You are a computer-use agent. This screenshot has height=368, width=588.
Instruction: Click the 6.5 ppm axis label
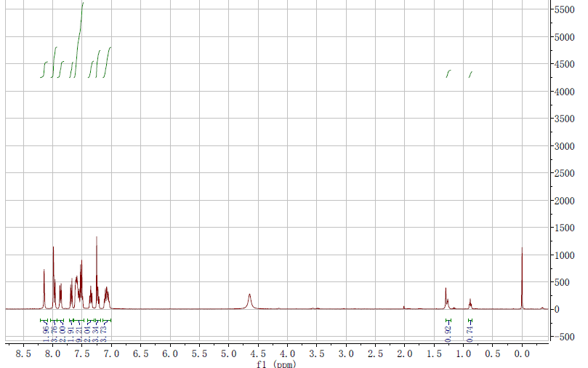pyautogui.click(x=140, y=353)
